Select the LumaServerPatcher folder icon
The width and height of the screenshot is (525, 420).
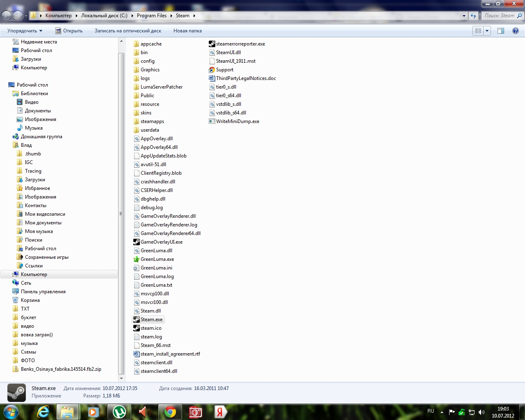[137, 87]
